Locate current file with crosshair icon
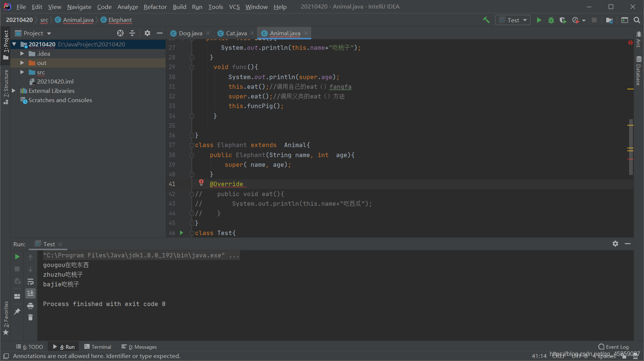 [x=120, y=33]
